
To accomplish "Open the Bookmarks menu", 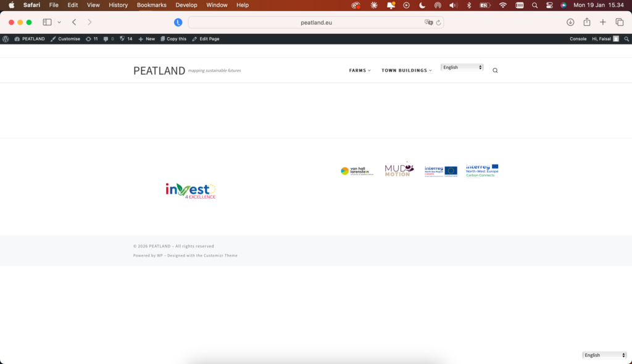I will (151, 5).
